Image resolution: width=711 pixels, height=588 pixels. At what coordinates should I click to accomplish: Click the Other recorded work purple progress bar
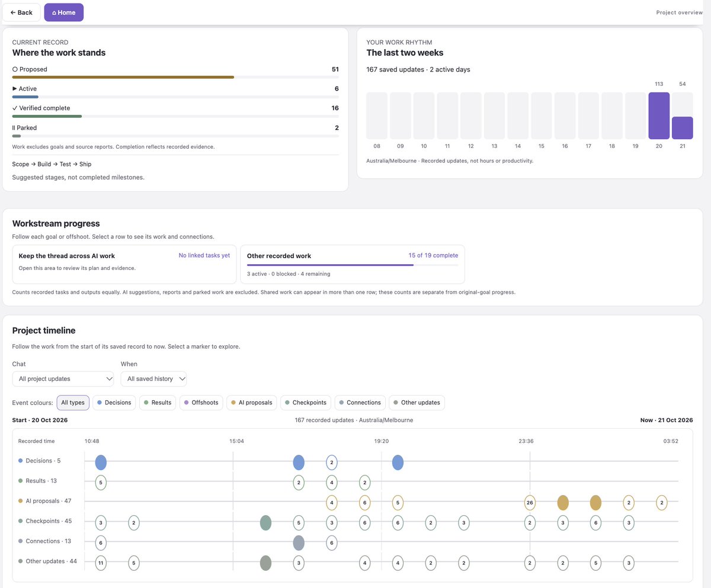point(353,265)
